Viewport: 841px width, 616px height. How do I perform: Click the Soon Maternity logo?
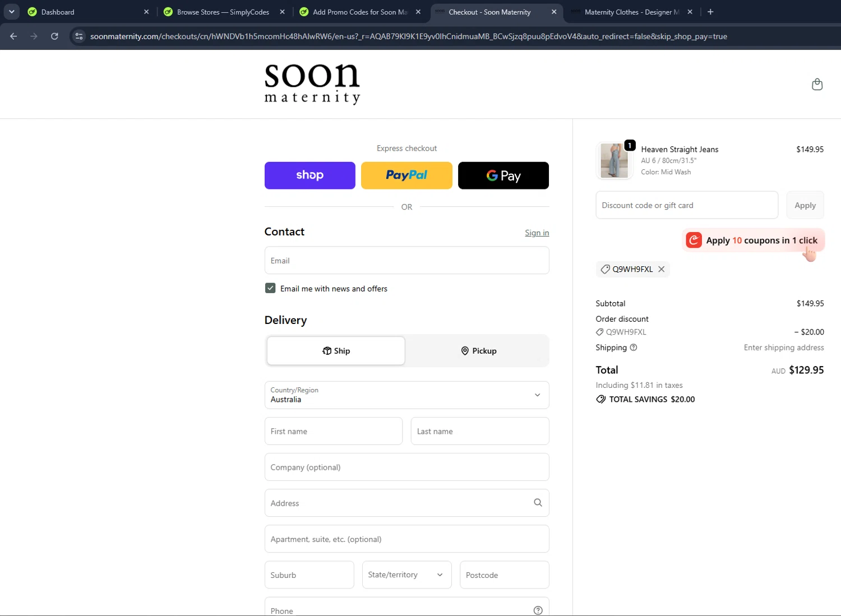pos(312,84)
